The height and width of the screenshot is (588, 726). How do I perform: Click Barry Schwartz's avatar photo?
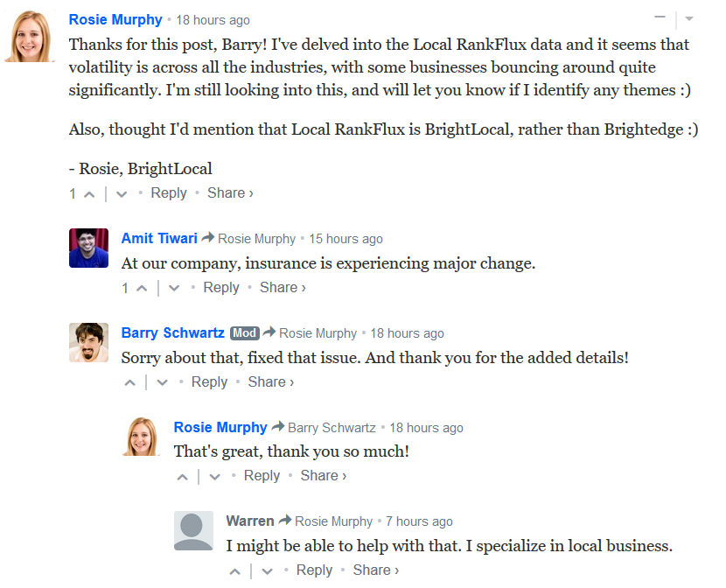89,343
